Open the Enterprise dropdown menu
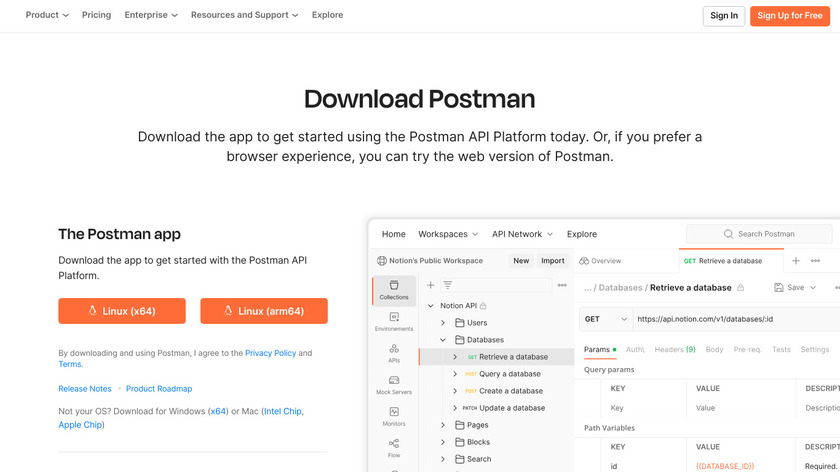840x472 pixels. (151, 15)
